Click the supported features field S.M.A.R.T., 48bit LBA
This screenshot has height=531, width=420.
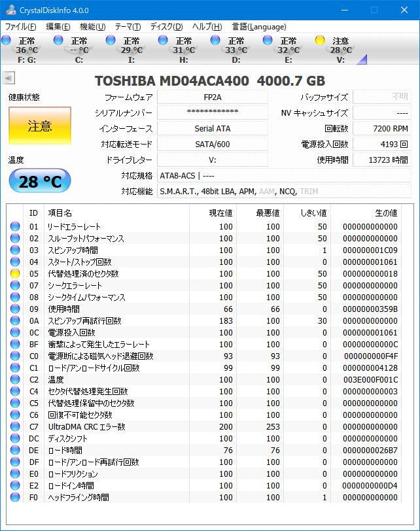pyautogui.click(x=284, y=192)
